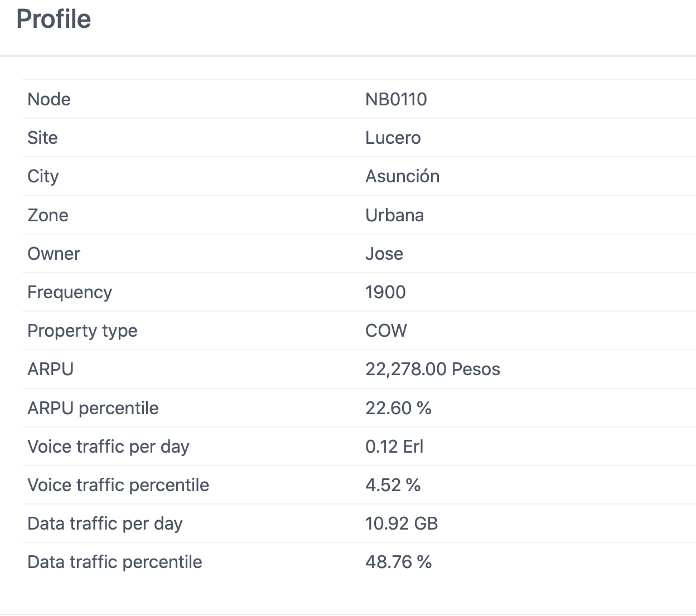Screen dimensions: 696x616
Task: Click the Frequency row label
Action: [70, 292]
